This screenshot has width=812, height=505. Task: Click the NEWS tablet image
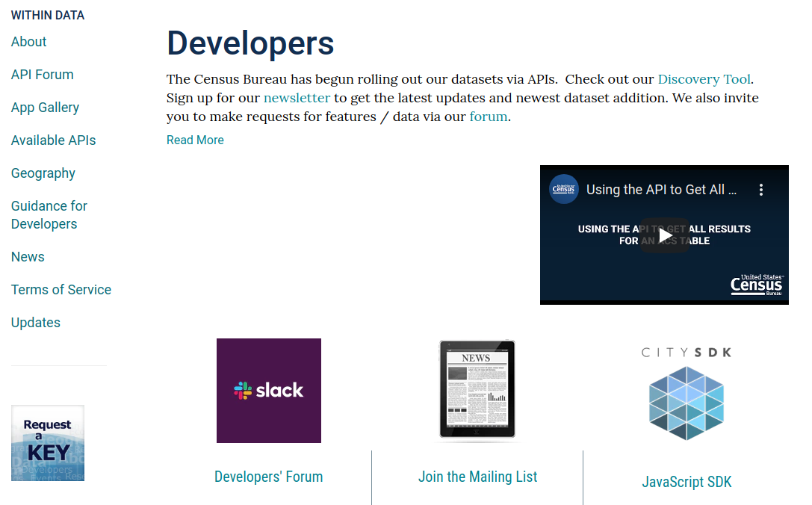(477, 390)
